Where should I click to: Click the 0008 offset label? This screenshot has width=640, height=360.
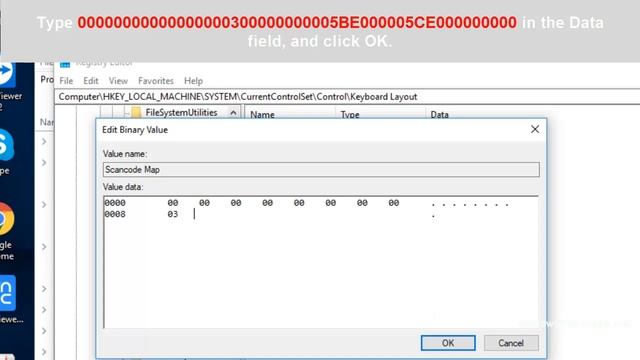(115, 214)
